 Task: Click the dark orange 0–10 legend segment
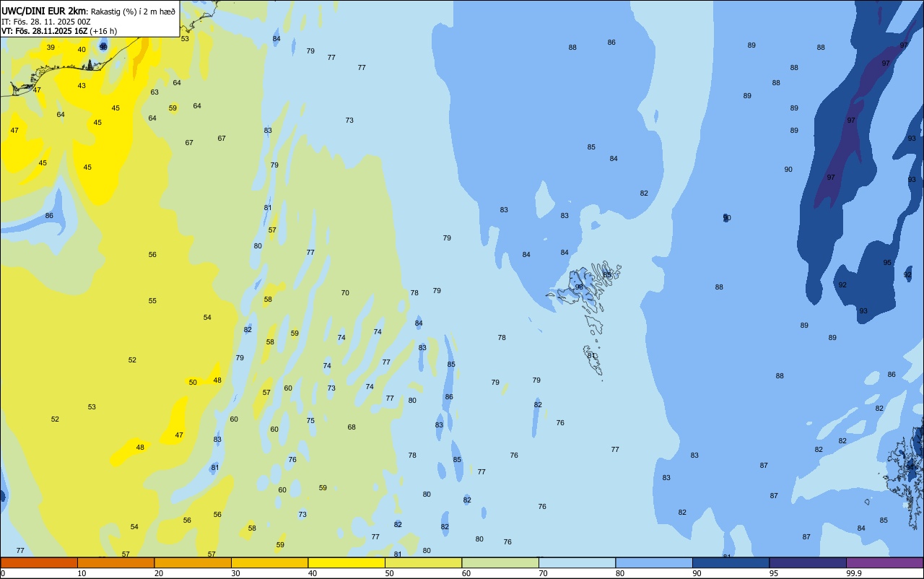pos(39,562)
